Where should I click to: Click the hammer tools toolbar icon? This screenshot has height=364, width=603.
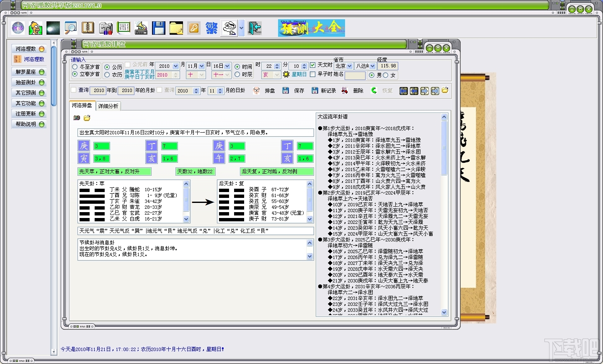click(x=106, y=28)
